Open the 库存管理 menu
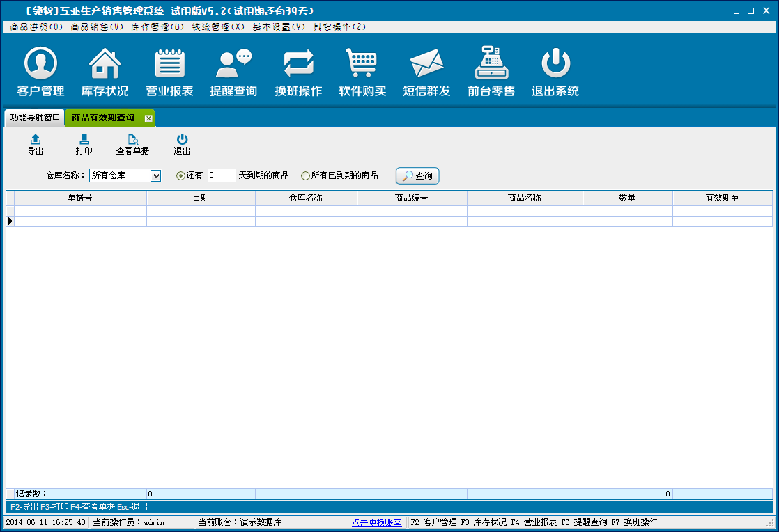 click(157, 27)
